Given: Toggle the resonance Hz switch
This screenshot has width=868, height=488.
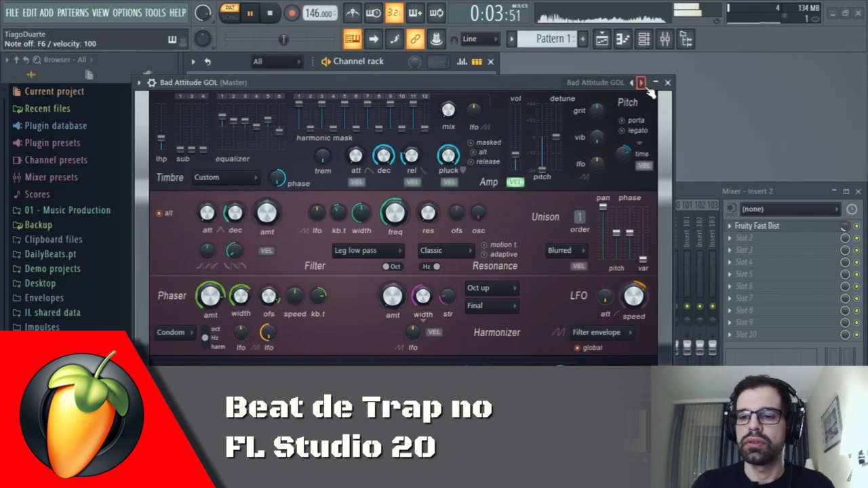Looking at the screenshot, I should pyautogui.click(x=431, y=266).
